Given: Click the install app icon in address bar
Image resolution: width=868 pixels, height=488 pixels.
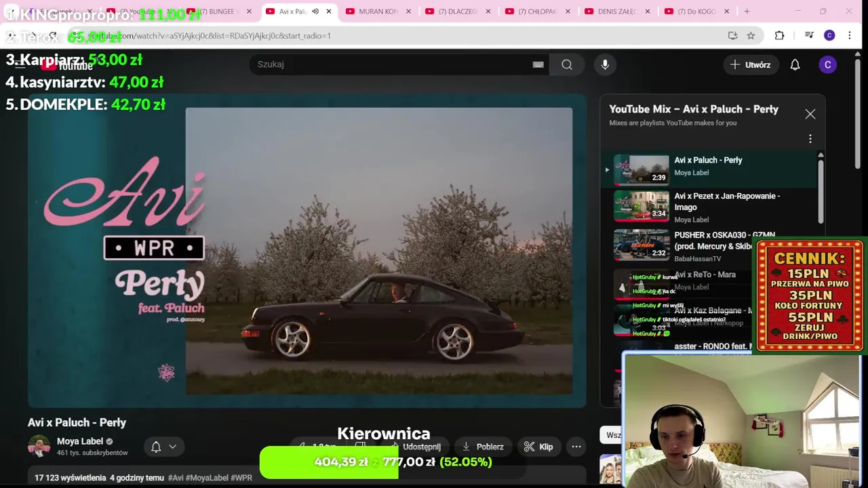Looking at the screenshot, I should coord(732,35).
